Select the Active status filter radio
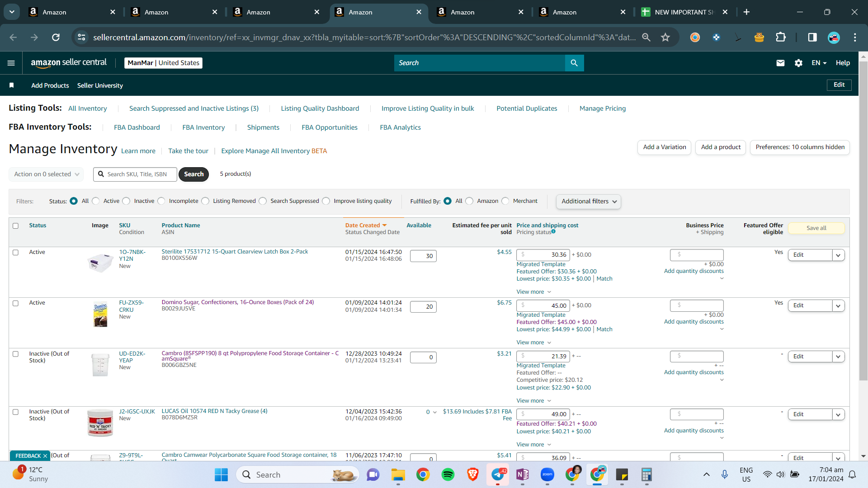Image resolution: width=868 pixels, height=488 pixels. 96,201
